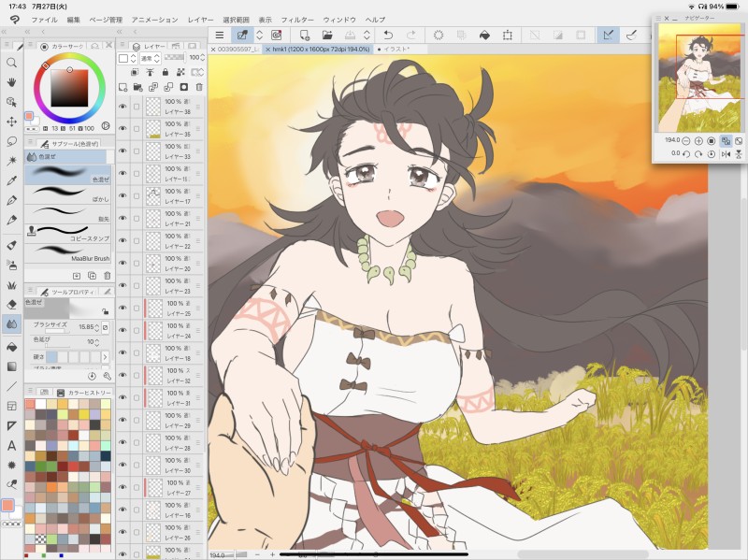
Task: Hide レイヤー 35 using eye icon
Action: pos(122,129)
